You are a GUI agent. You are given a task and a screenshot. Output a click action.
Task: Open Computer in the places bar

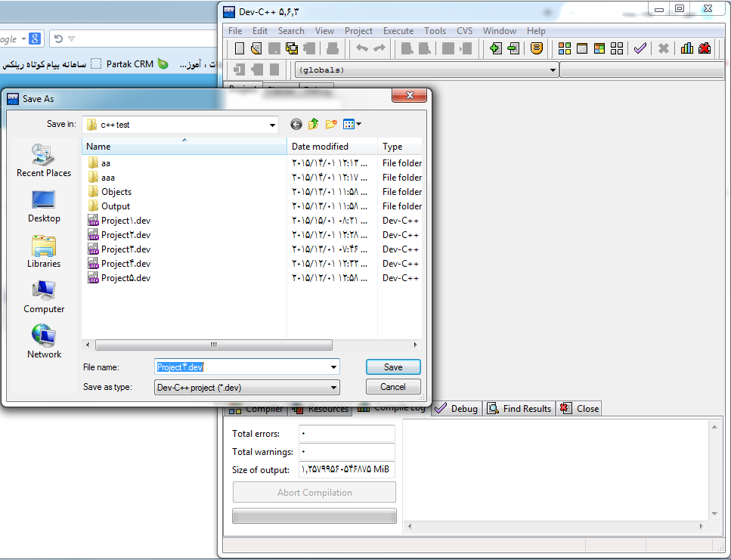[44, 297]
